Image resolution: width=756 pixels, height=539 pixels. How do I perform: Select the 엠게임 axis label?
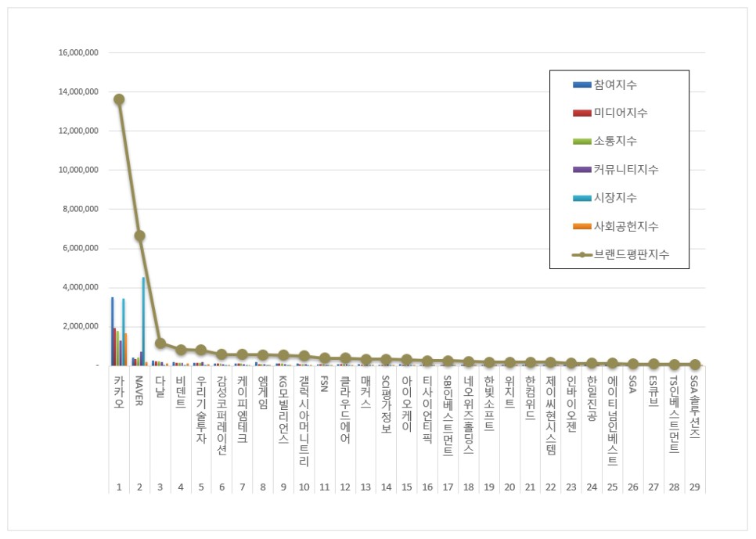263,393
